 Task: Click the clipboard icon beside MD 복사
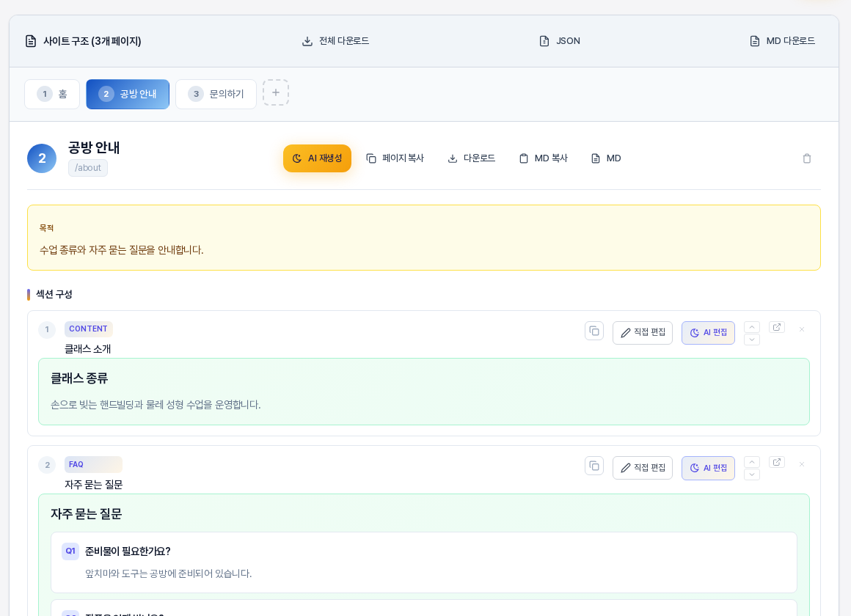pyautogui.click(x=524, y=158)
